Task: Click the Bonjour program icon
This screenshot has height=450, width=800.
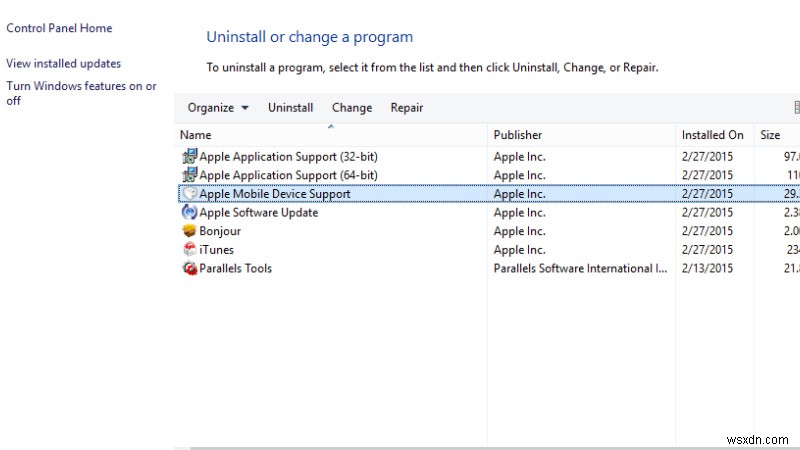Action: point(189,231)
